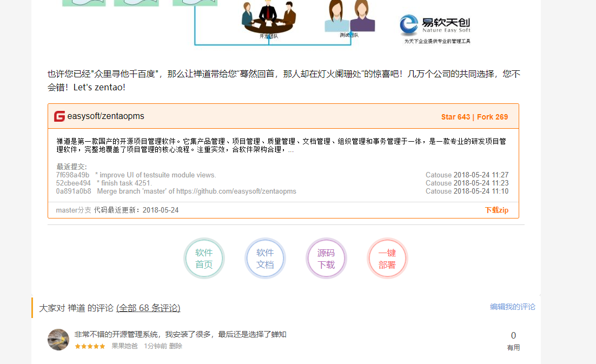Open the 软件首页 circle button
Image resolution: width=596 pixels, height=364 pixels.
204,259
